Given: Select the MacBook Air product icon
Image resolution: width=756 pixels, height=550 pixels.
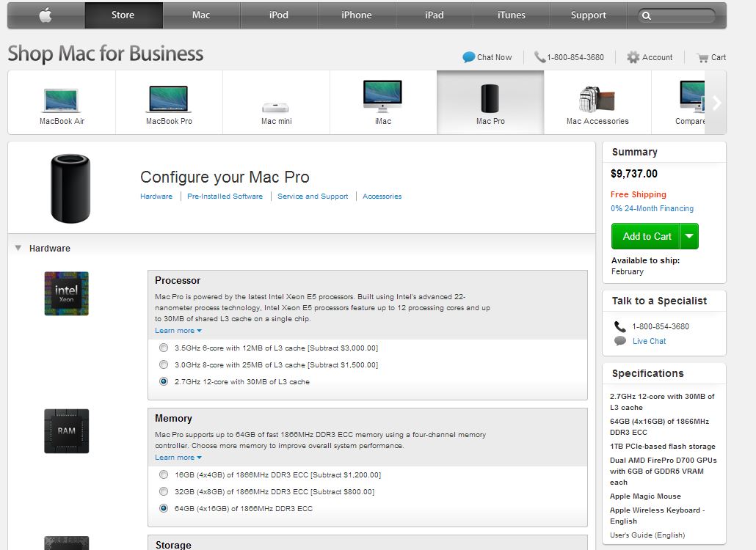Looking at the screenshot, I should [x=62, y=100].
